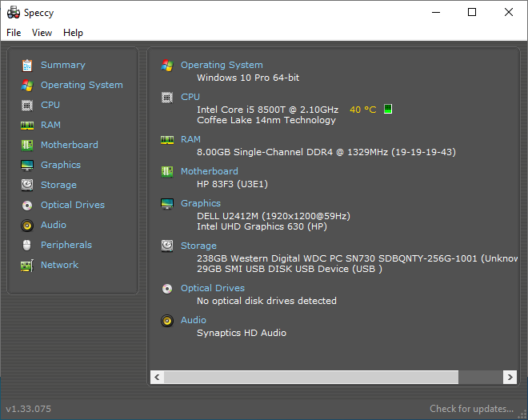This screenshot has width=528, height=420.
Task: Click the Storage drive icon in summary panel
Action: pyautogui.click(x=167, y=246)
